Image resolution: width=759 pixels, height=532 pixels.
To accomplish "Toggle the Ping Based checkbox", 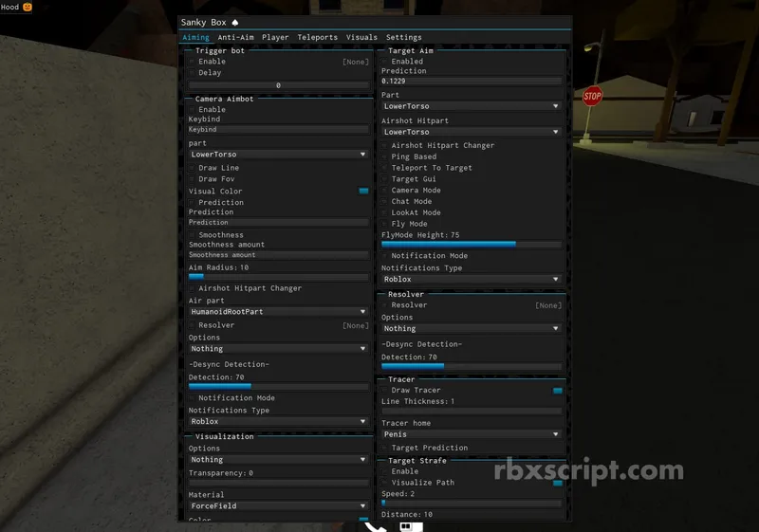I will pyautogui.click(x=384, y=156).
